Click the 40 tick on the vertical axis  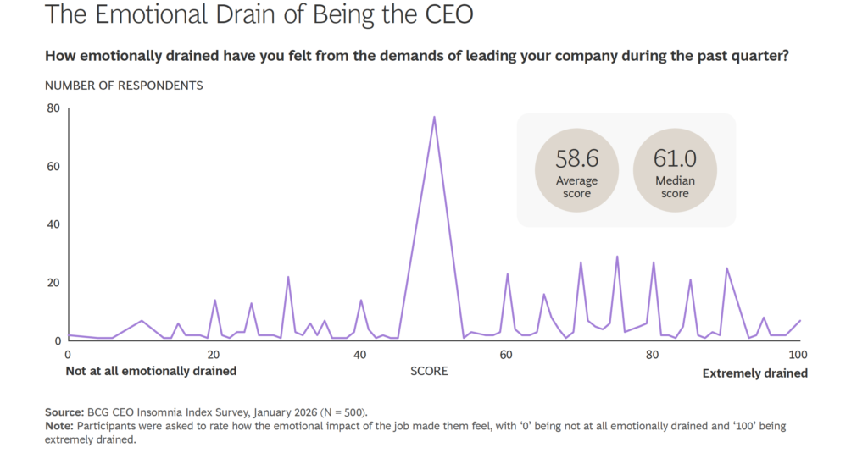pos(53,224)
